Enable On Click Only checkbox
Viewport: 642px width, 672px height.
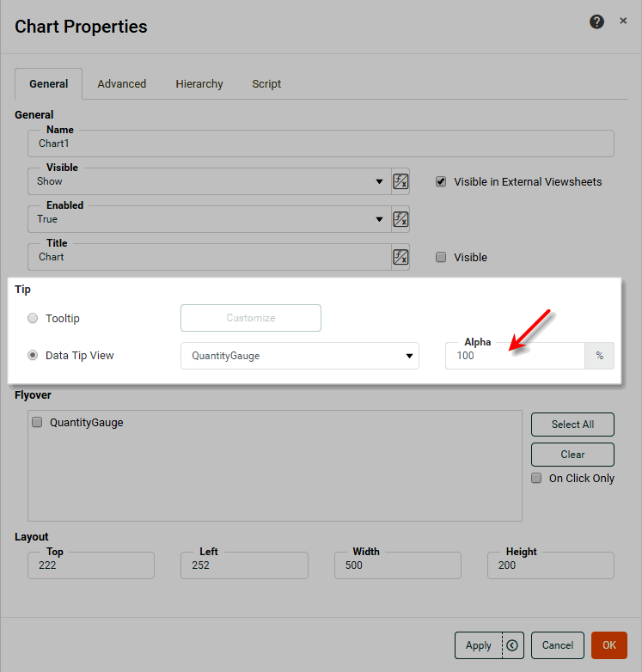tap(536, 478)
